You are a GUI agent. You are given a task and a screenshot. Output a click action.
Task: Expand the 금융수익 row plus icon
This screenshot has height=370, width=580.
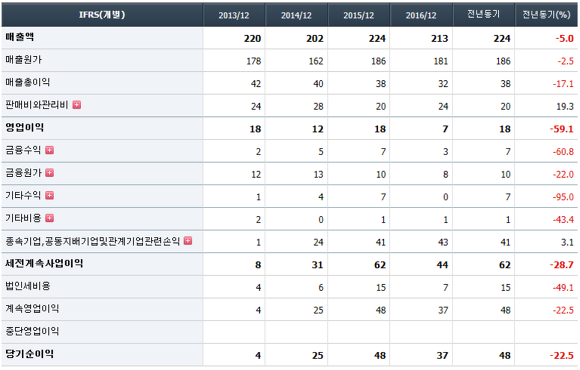click(50, 150)
